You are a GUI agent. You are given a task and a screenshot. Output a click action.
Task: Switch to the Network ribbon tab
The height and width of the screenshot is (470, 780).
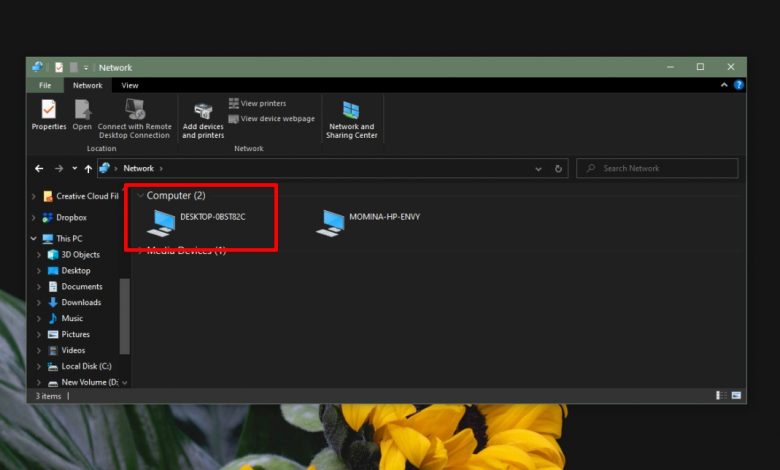tap(88, 86)
